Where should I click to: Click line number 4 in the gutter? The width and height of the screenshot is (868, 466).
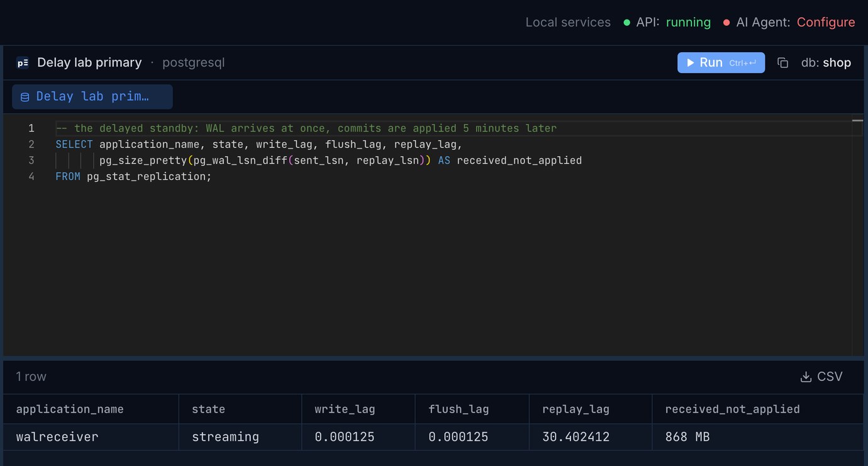(x=31, y=177)
